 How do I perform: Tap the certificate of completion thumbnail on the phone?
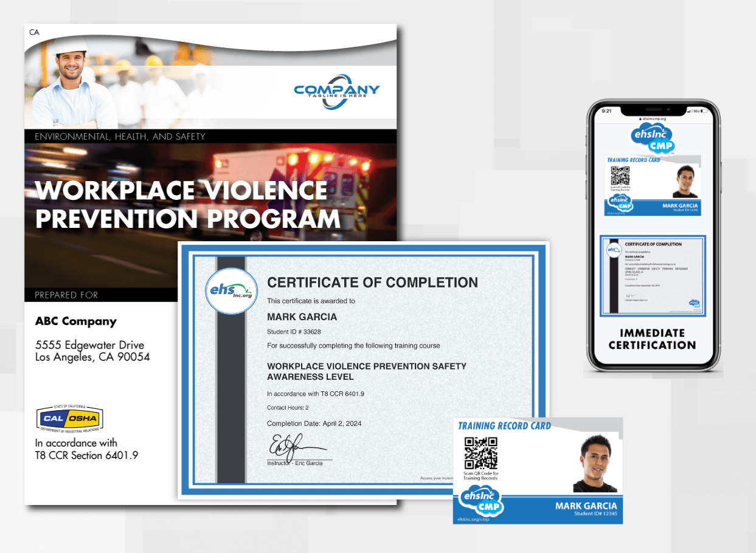click(653, 275)
